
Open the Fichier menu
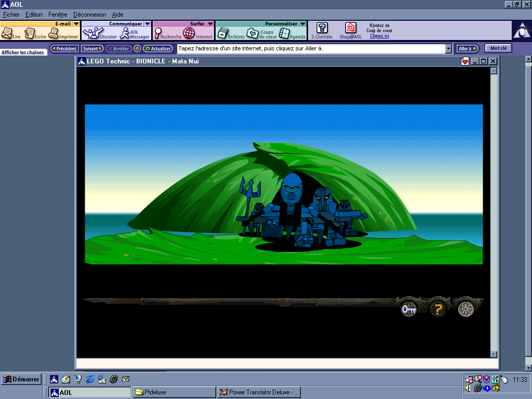pyautogui.click(x=11, y=15)
